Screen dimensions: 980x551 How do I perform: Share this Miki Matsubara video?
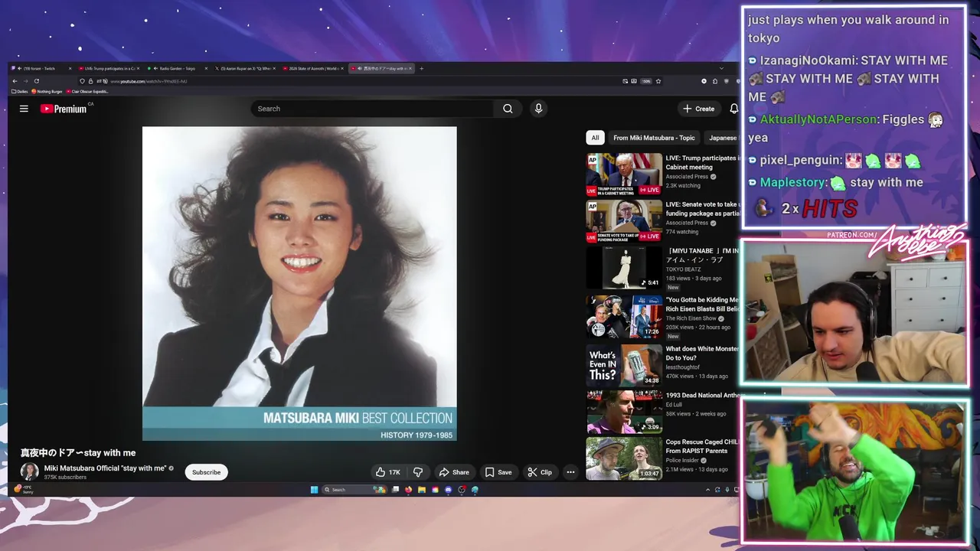[x=454, y=472]
